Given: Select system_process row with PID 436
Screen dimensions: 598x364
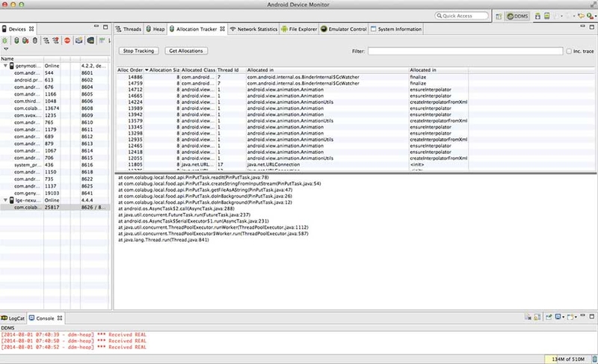Looking at the screenshot, I should click(x=55, y=165).
